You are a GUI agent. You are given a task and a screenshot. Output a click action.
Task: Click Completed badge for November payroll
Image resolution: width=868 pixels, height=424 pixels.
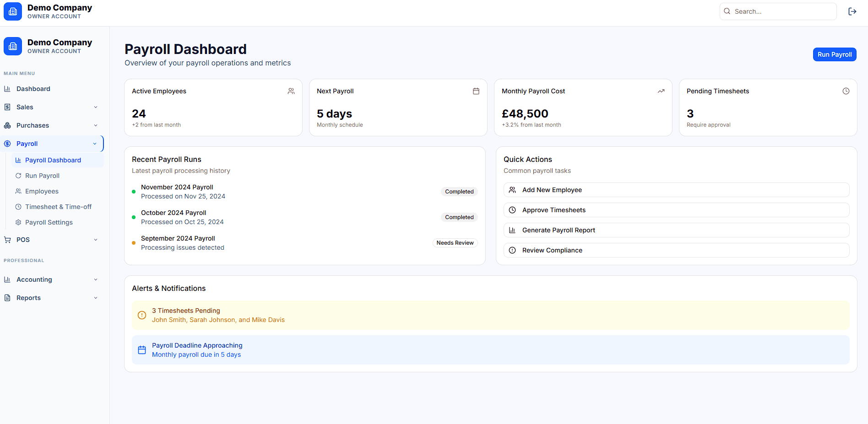[x=459, y=192]
